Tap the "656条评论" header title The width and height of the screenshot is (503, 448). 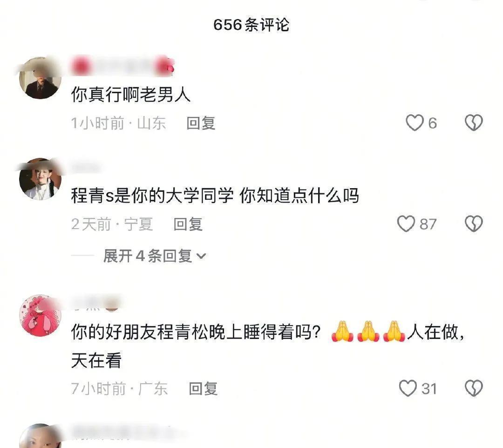tap(251, 25)
